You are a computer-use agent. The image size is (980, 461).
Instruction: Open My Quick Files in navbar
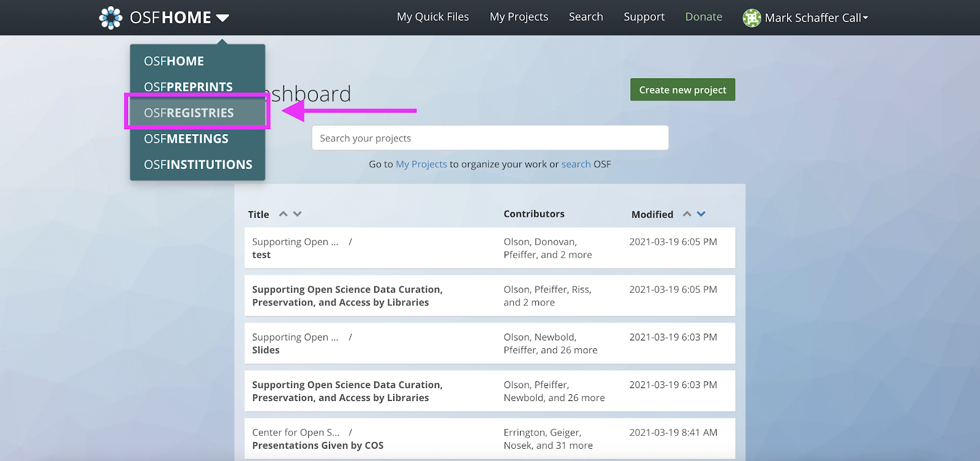click(x=433, y=17)
